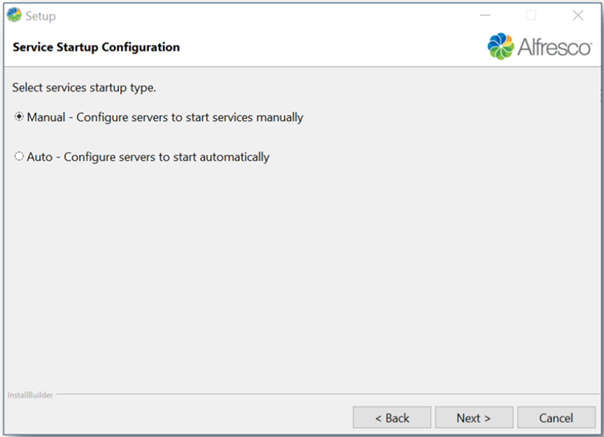Click the Alfresco wordmark text in header

click(x=554, y=47)
